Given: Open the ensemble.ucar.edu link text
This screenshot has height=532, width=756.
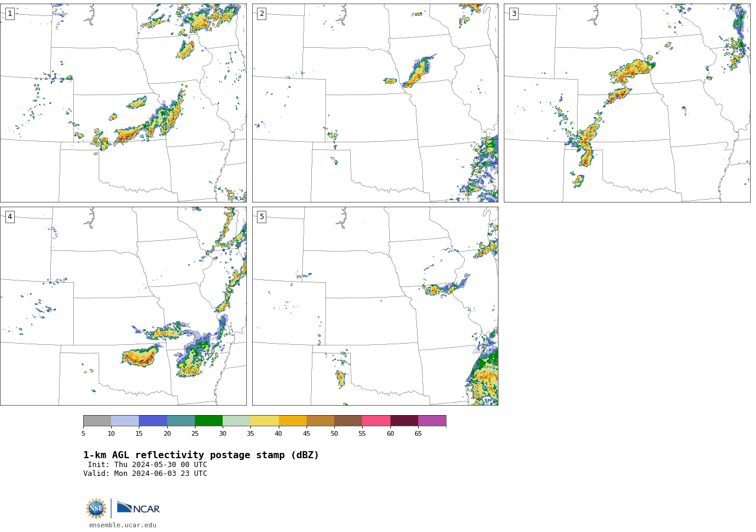Looking at the screenshot, I should 123,526.
